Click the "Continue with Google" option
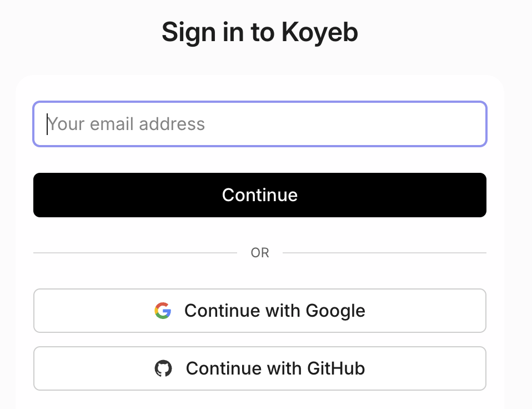532x409 pixels. point(260,311)
